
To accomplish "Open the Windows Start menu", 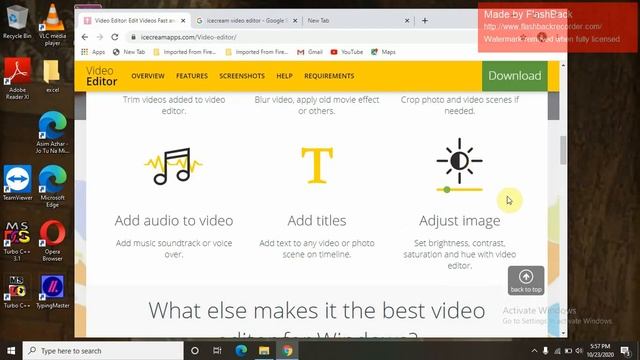I will pos(11,351).
